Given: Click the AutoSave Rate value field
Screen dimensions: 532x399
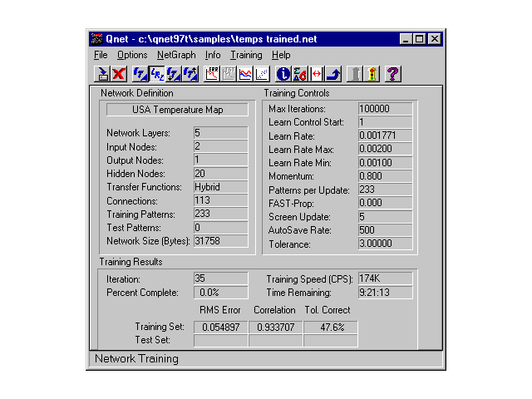Looking at the screenshot, I should (385, 230).
